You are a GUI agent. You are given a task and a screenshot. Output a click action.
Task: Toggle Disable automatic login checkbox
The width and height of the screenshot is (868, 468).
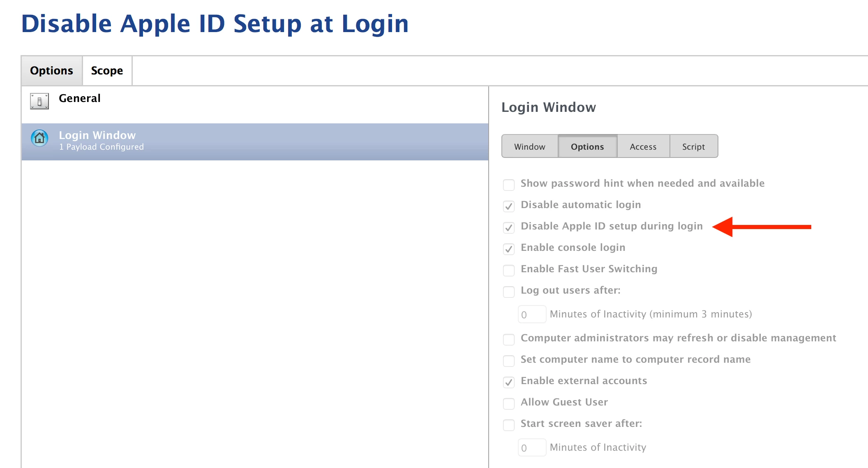[x=509, y=206]
